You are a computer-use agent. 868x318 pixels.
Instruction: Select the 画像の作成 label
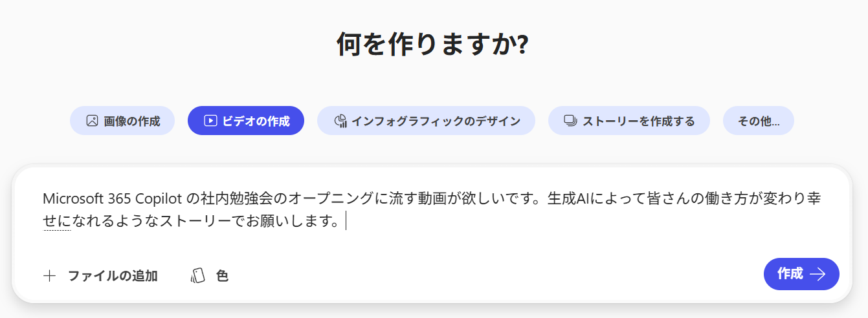[x=131, y=121]
